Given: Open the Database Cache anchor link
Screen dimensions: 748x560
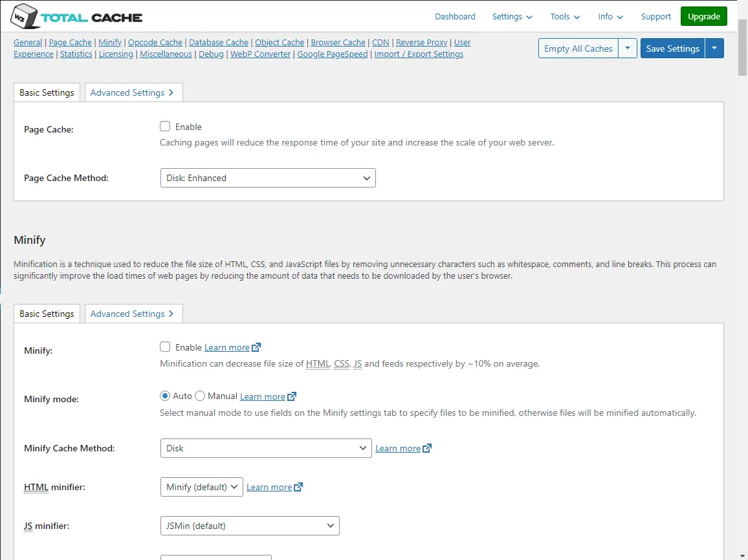Looking at the screenshot, I should pos(219,43).
